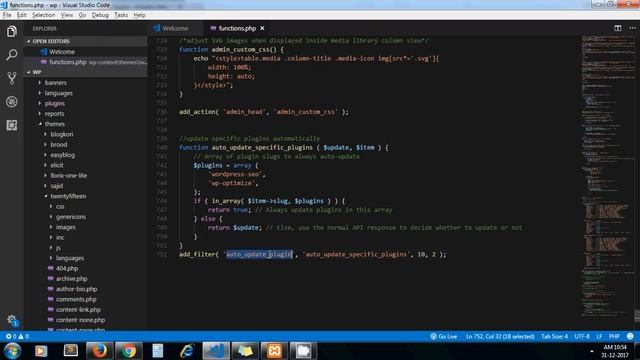Expand the banners folder
640x360 pixels.
(x=56, y=82)
